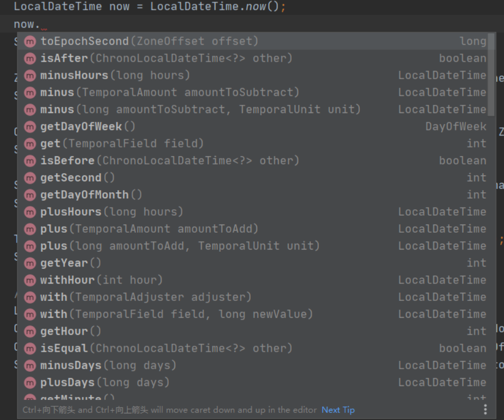This screenshot has width=504, height=420.
Task: Click the method icon beside getDayOfWeek
Action: [30, 127]
